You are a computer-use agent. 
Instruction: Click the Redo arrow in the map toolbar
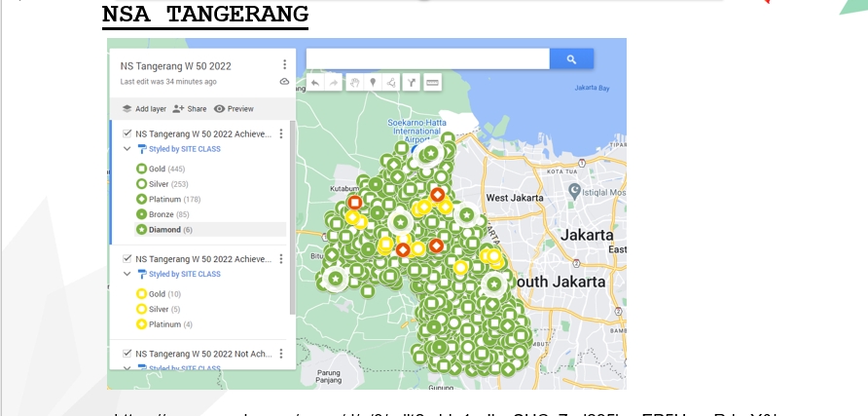click(334, 83)
